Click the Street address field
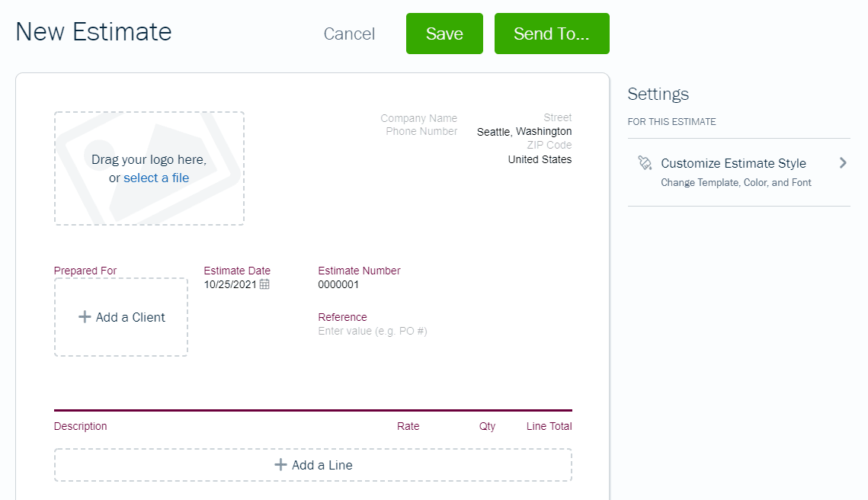 [x=557, y=117]
